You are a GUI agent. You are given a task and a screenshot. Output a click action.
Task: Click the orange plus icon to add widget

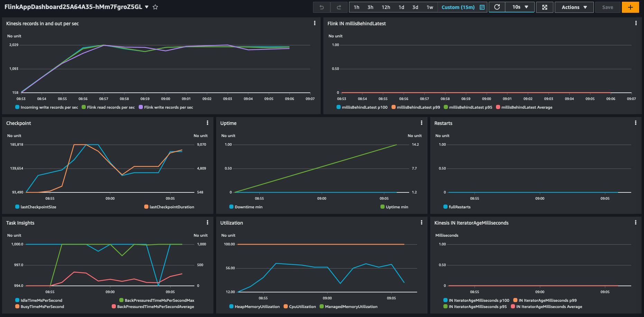pyautogui.click(x=630, y=7)
